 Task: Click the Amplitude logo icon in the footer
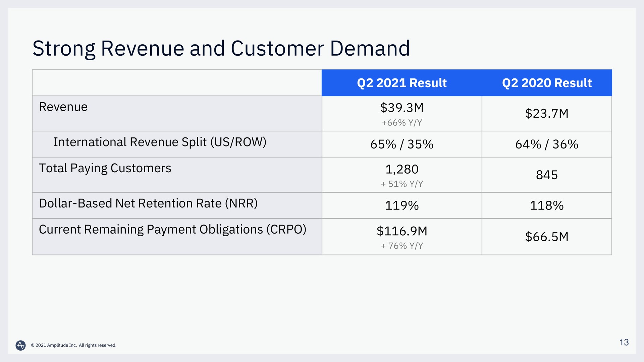coord(20,345)
